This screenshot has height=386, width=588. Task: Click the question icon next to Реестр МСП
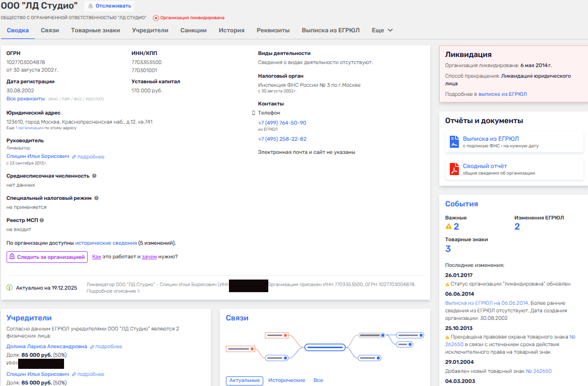click(42, 220)
